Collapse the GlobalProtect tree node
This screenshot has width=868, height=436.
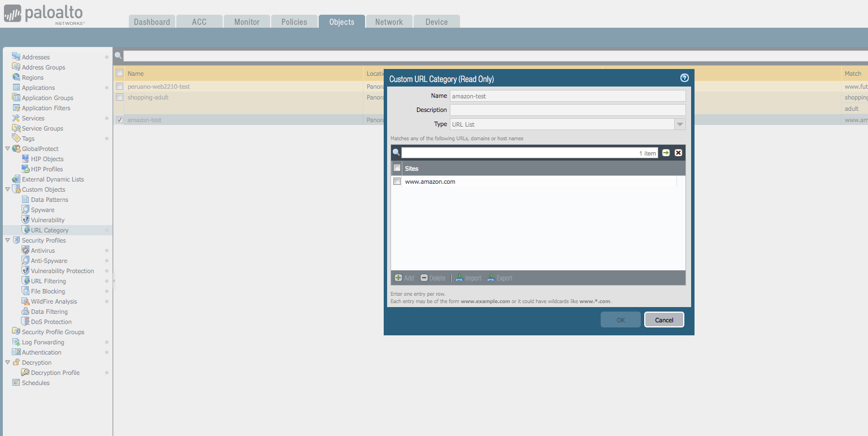[x=7, y=149]
